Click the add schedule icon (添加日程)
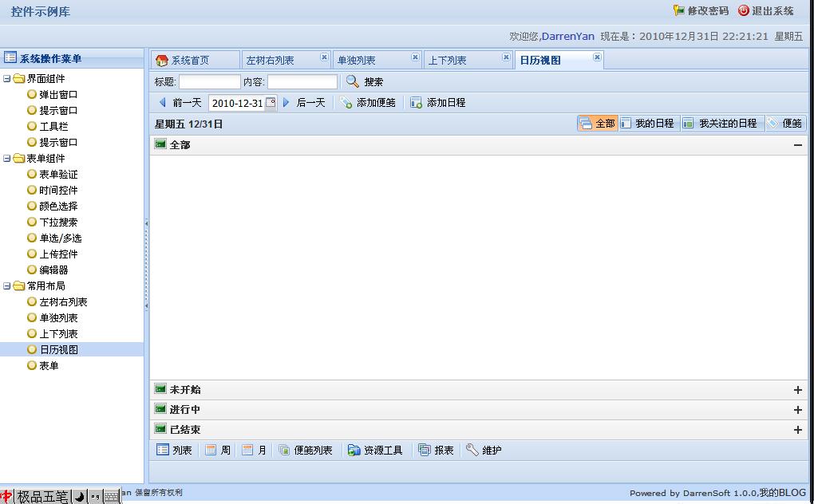The width and height of the screenshot is (814, 504). click(416, 103)
